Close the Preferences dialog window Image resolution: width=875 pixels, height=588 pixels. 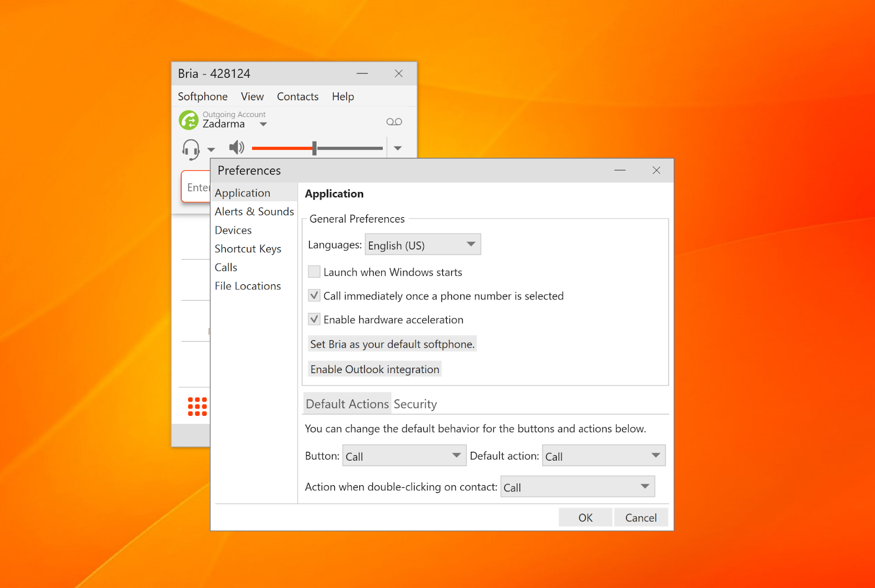coord(656,171)
